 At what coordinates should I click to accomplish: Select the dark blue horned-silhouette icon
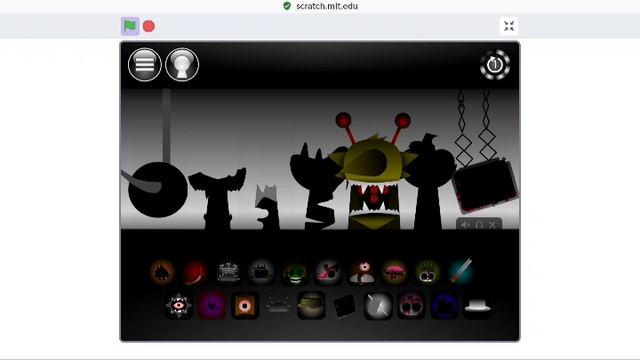coord(444,305)
